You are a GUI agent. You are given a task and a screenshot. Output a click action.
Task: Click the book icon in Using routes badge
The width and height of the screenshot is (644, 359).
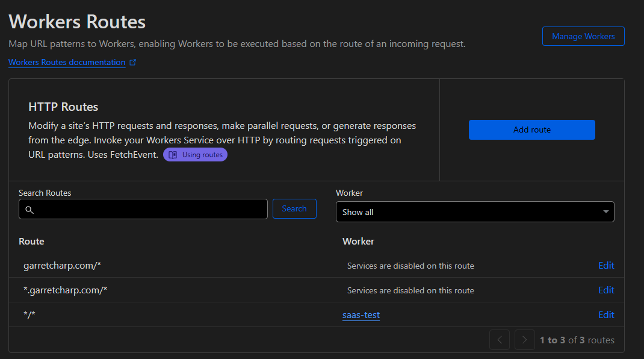pyautogui.click(x=173, y=155)
